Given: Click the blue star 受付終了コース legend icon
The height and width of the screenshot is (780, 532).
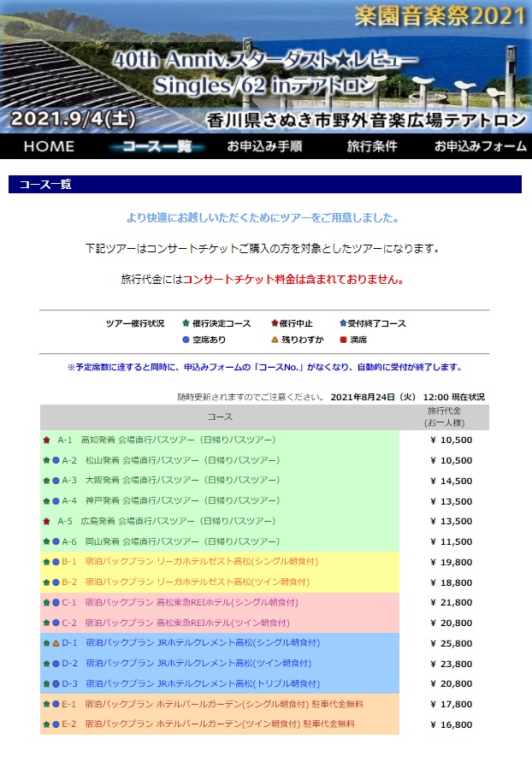Looking at the screenshot, I should pyautogui.click(x=343, y=323).
